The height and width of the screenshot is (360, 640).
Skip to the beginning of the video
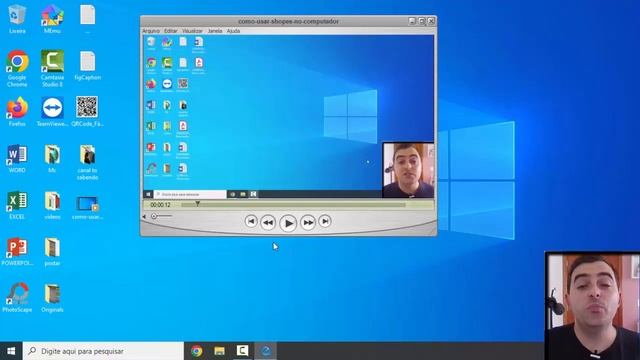pyautogui.click(x=251, y=221)
